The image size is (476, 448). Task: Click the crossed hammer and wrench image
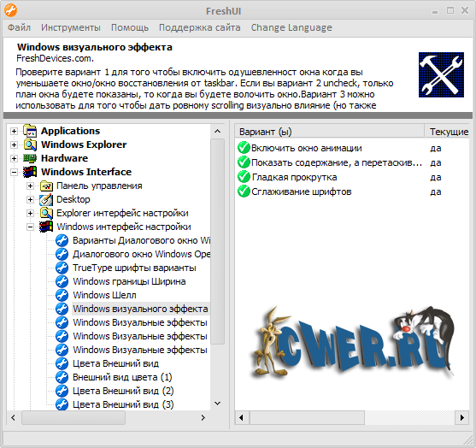[441, 74]
